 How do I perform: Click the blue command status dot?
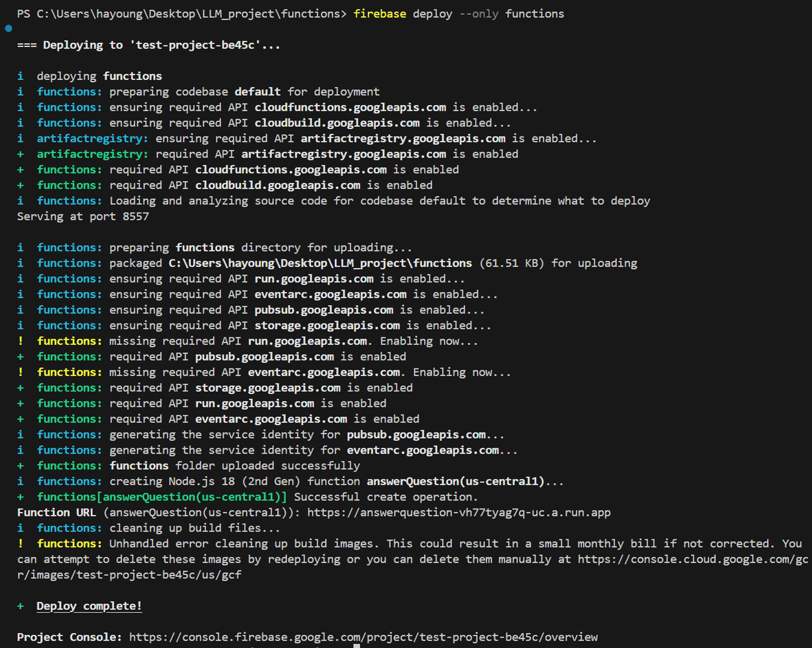9,28
